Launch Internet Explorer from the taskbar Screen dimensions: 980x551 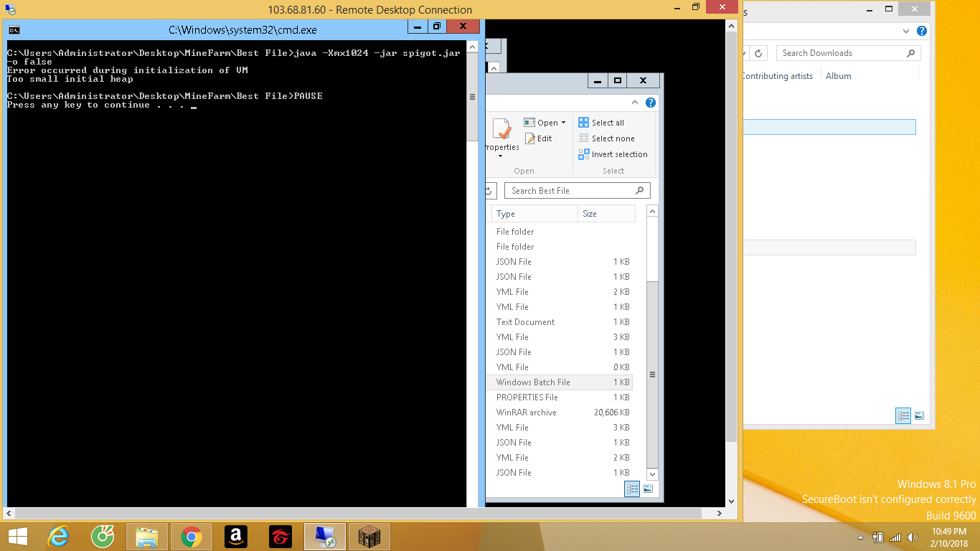point(58,537)
